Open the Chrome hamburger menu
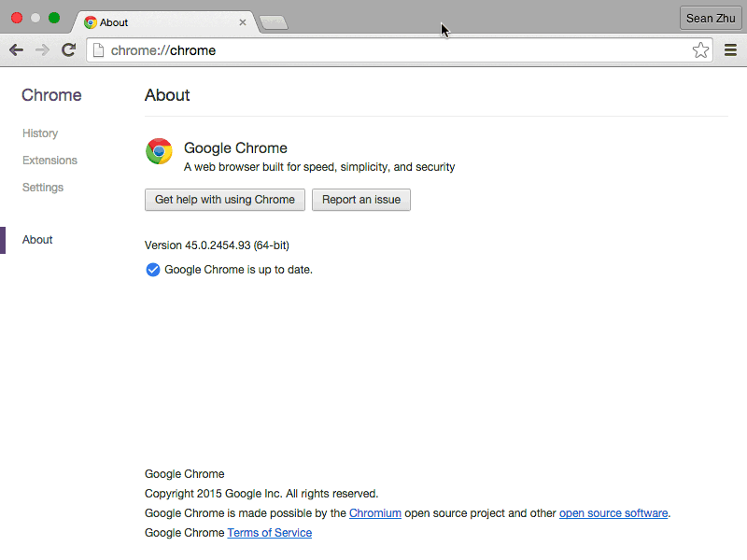Image resolution: width=747 pixels, height=560 pixels. click(730, 49)
